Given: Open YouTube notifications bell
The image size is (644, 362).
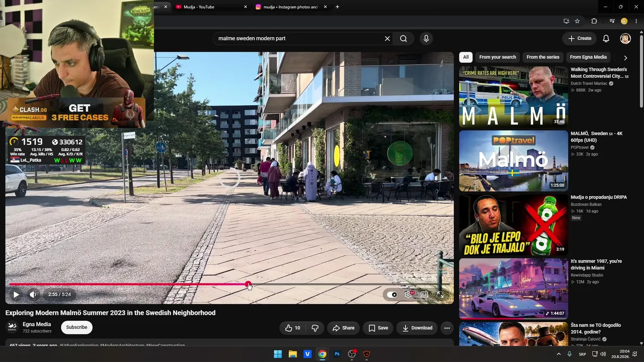Looking at the screenshot, I should pyautogui.click(x=606, y=38).
